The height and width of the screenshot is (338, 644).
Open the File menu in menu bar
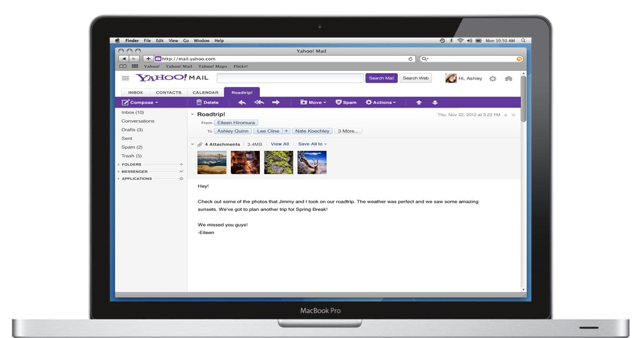(147, 41)
